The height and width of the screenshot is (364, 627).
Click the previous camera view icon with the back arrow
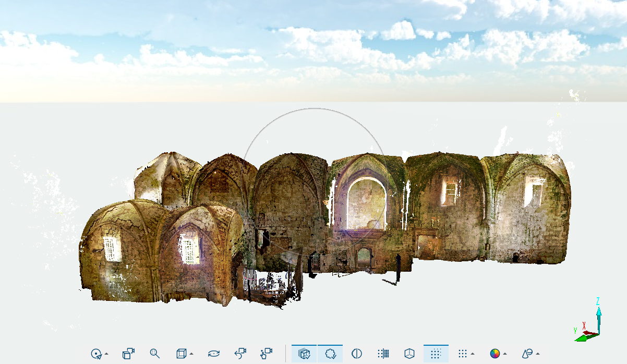pos(240,354)
